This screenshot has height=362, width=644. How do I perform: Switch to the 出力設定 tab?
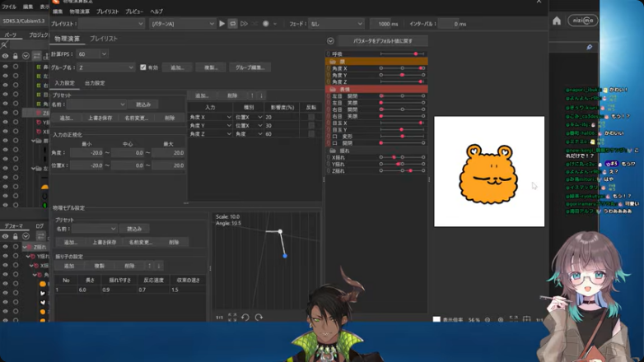coord(95,83)
